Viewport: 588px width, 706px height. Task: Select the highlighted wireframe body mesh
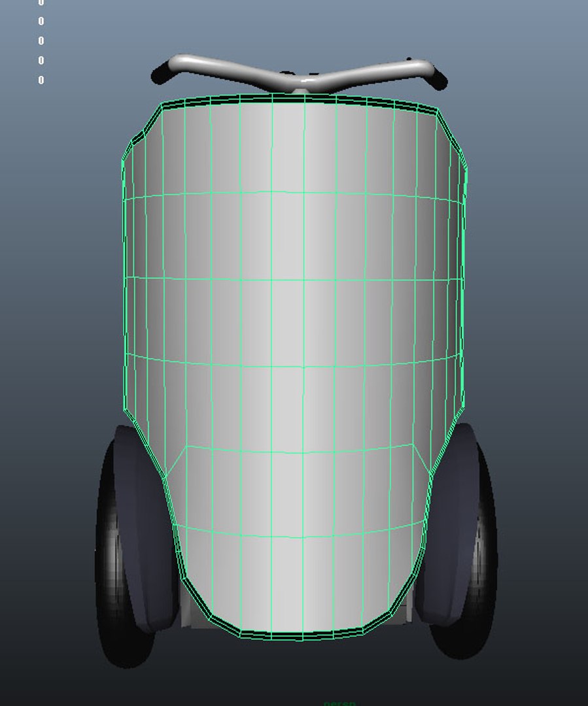click(294, 366)
